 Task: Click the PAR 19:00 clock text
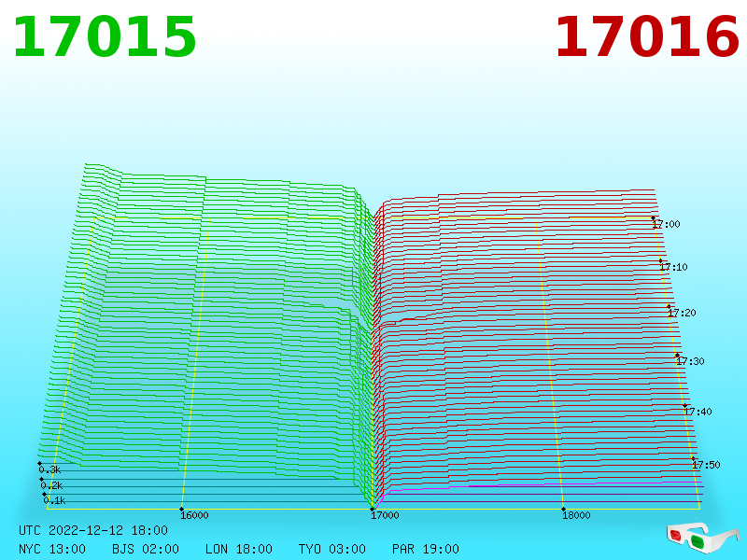click(426, 549)
